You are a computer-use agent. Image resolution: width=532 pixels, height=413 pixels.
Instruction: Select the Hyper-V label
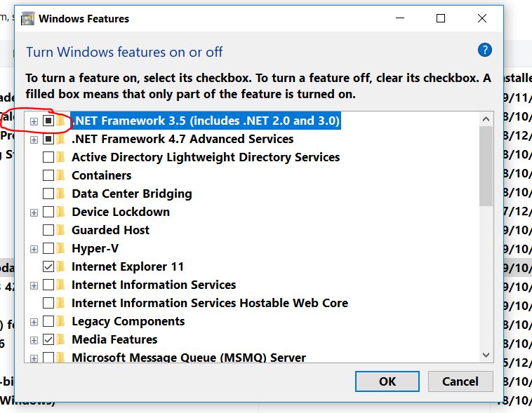pyautogui.click(x=95, y=248)
